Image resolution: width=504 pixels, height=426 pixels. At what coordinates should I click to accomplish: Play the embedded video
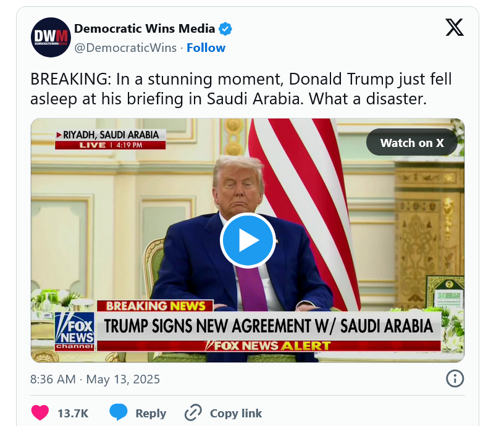pos(248,240)
